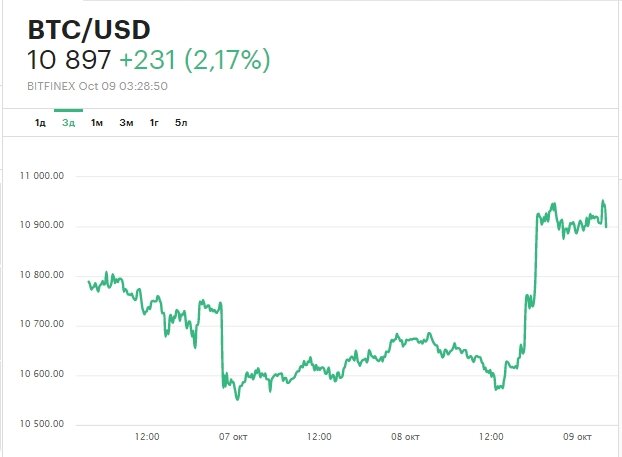Image resolution: width=622 pixels, height=457 pixels.
Task: Choose the 1м period tab
Action: [x=97, y=122]
